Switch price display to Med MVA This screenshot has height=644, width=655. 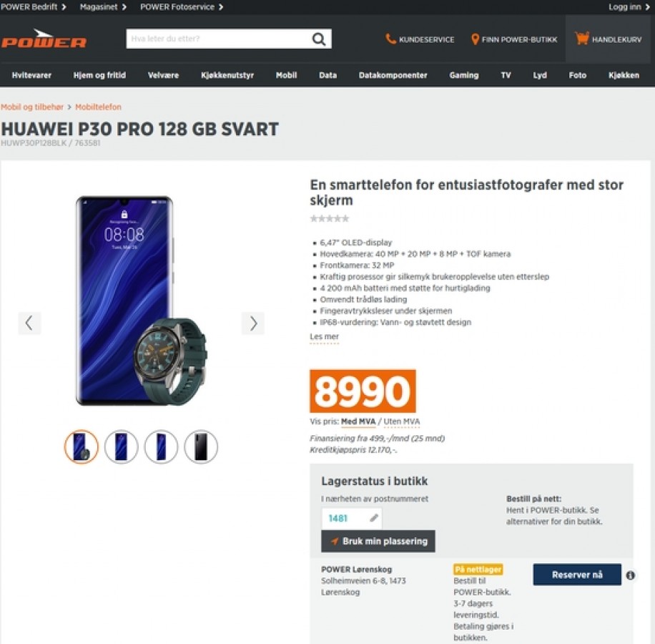pos(358,421)
